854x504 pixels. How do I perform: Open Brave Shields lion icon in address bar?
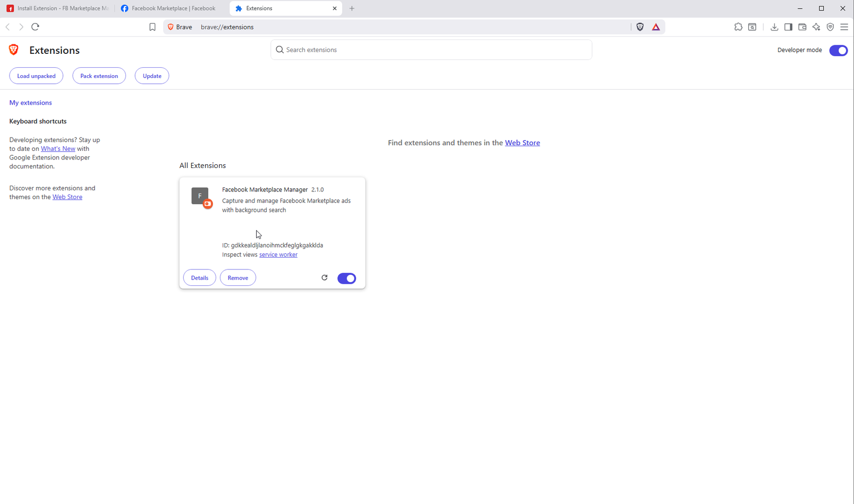640,27
